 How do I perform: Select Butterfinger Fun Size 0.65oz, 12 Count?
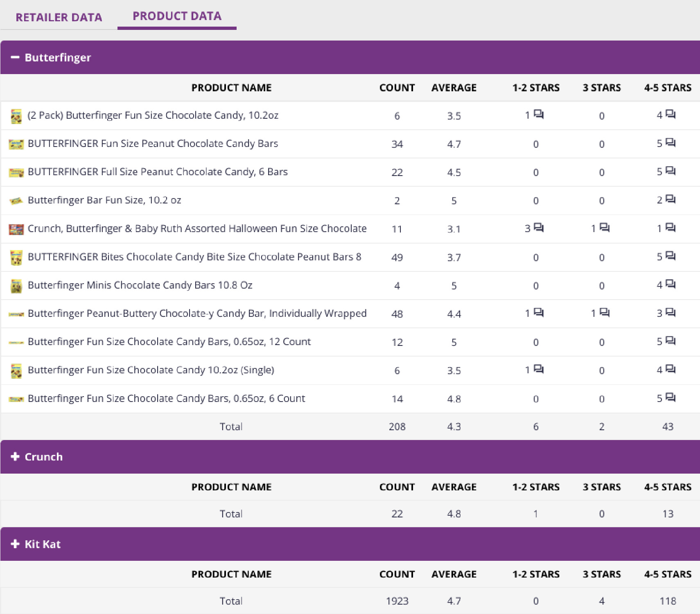[x=169, y=341]
